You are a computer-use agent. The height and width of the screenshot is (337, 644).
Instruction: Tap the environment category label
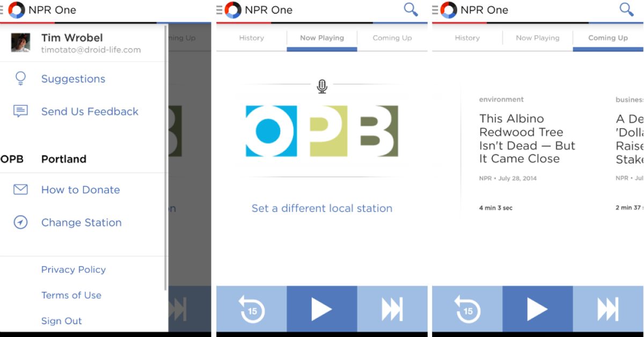501,99
